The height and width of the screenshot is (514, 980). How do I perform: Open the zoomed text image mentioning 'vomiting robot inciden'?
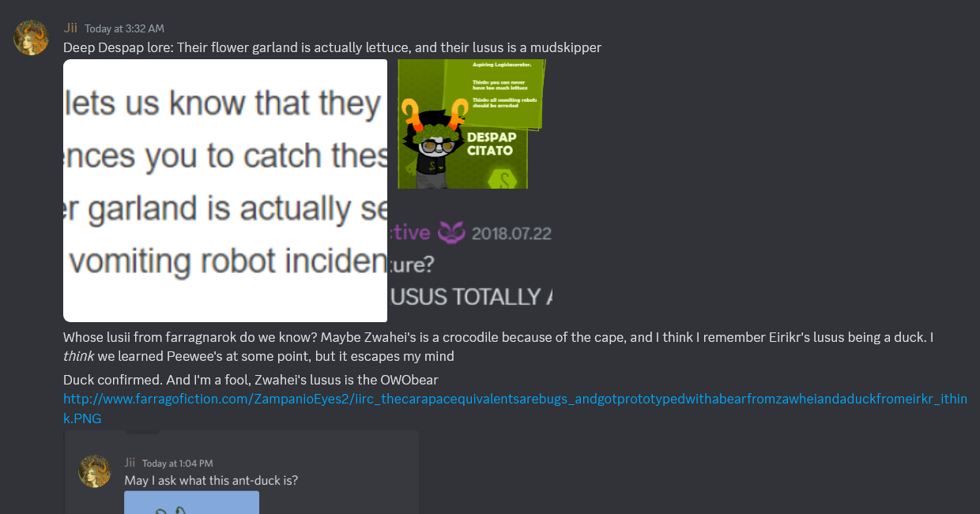[225, 190]
